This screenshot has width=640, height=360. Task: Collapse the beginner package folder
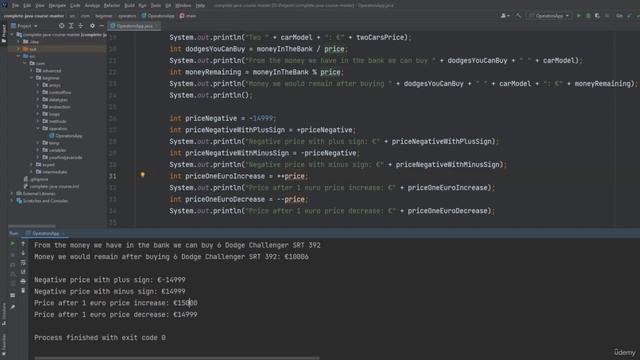32,78
